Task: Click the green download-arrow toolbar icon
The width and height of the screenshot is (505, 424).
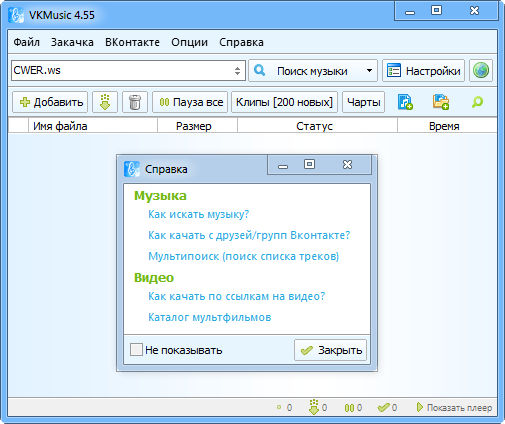Action: click(x=105, y=102)
